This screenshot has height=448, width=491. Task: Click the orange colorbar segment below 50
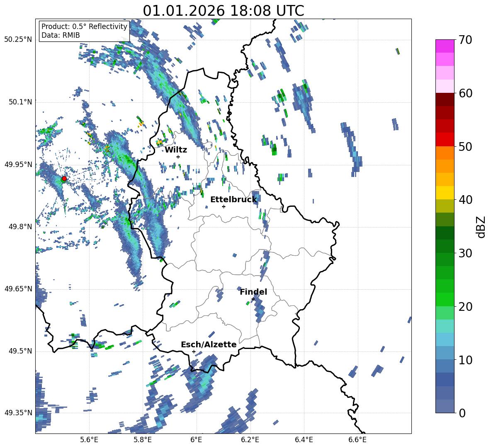pyautogui.click(x=445, y=153)
